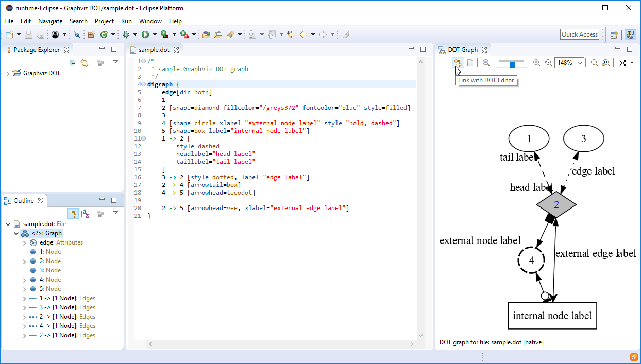The height and width of the screenshot is (364, 641).
Task: Toggle Link with DOT Editor button
Action: pos(458,63)
